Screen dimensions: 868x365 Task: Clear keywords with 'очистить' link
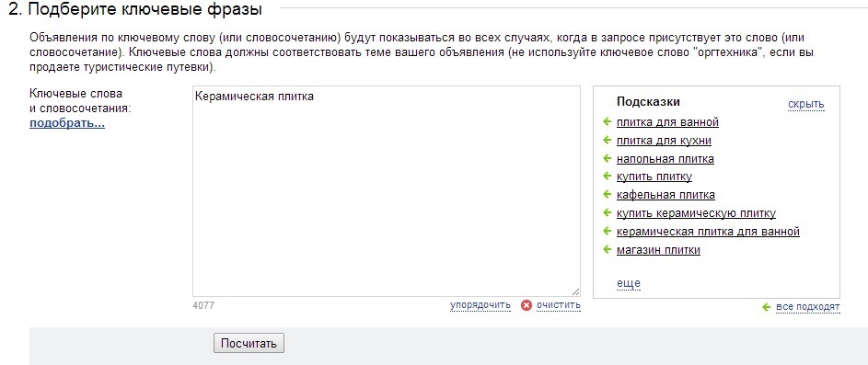click(559, 304)
